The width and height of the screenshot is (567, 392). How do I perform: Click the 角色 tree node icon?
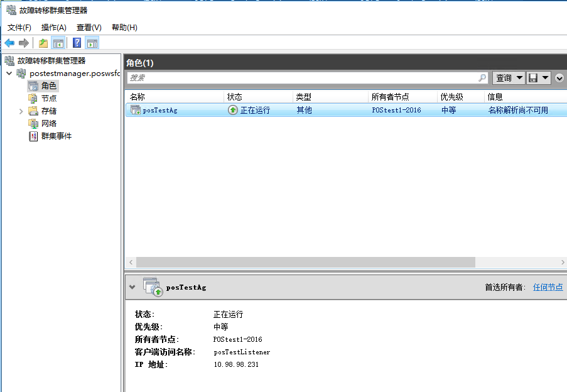[x=33, y=85]
